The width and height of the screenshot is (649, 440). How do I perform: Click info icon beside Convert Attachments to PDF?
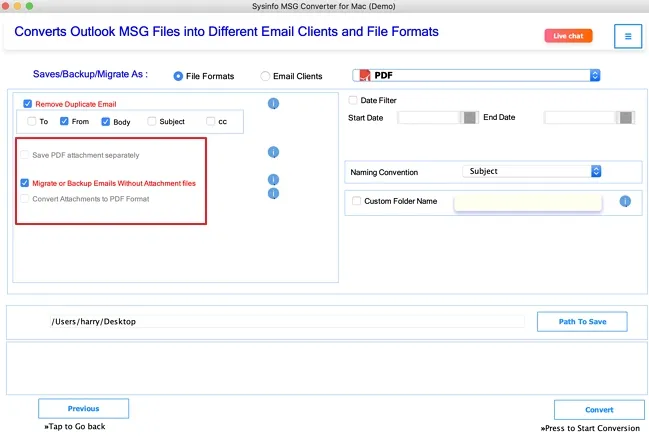point(273,193)
